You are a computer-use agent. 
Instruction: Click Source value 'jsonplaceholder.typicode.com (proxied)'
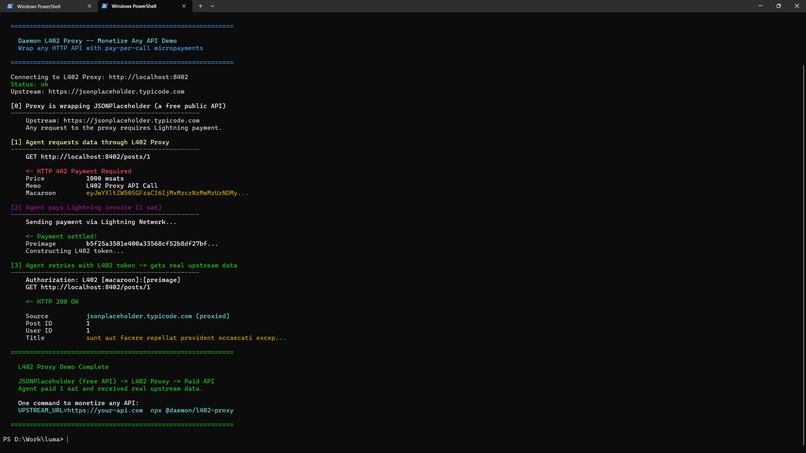pyautogui.click(x=158, y=316)
